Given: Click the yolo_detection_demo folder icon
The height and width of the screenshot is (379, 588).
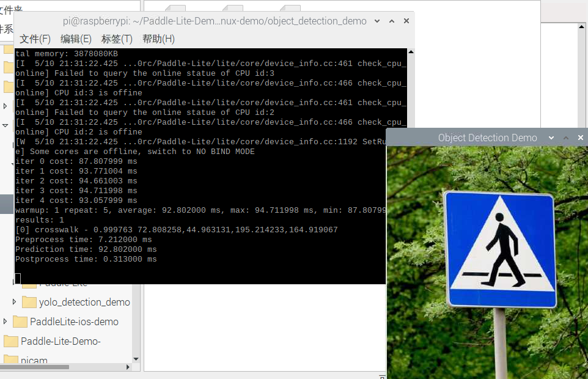Looking at the screenshot, I should pos(29,302).
